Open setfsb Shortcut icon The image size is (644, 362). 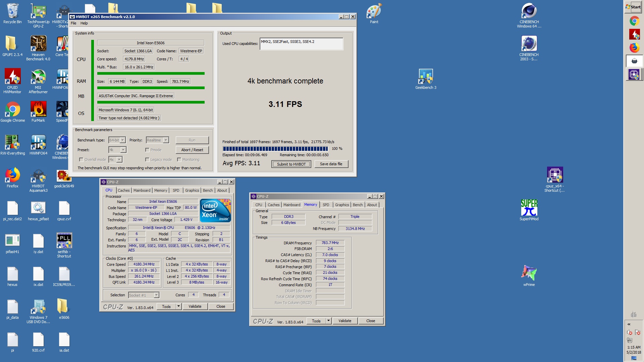(64, 245)
